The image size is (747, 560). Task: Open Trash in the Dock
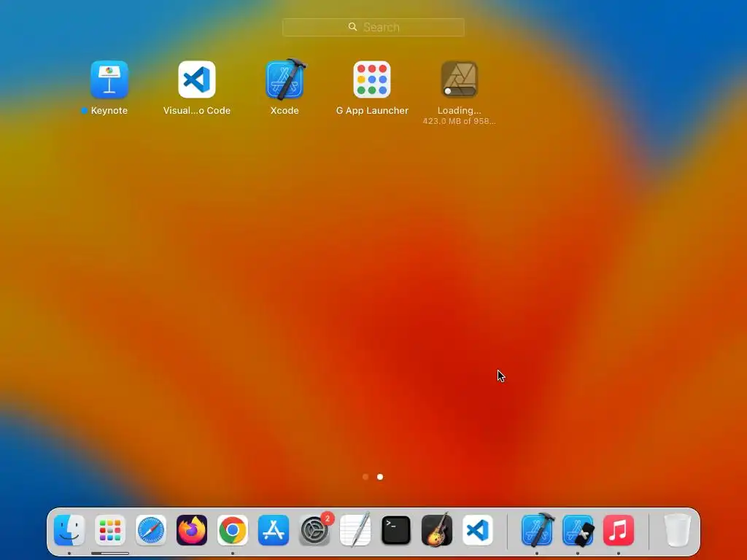678,530
